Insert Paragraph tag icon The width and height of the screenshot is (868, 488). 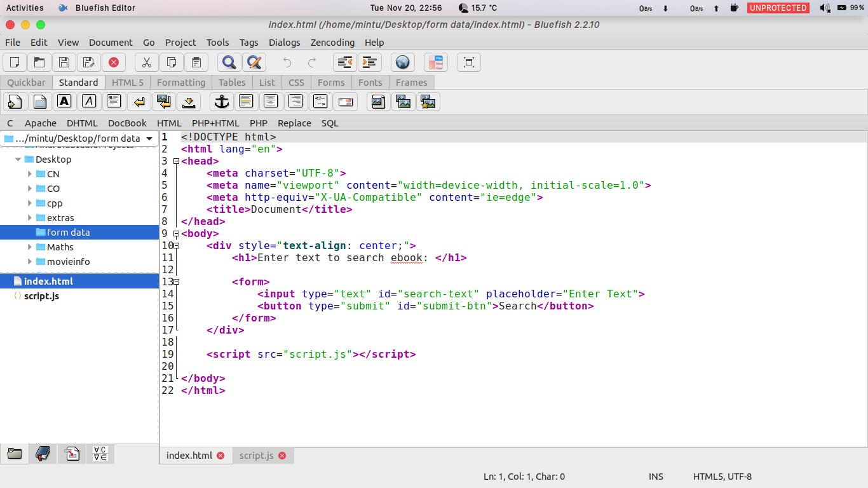point(114,102)
